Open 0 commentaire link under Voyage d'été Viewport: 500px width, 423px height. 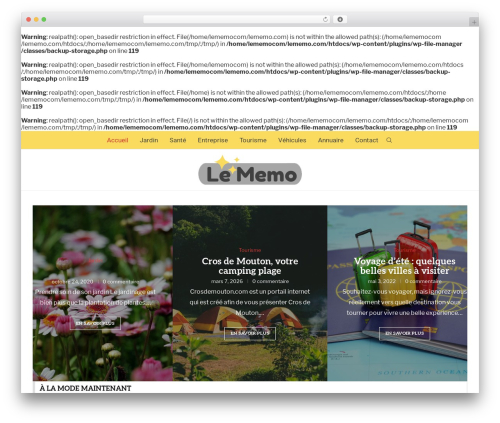[423, 281]
